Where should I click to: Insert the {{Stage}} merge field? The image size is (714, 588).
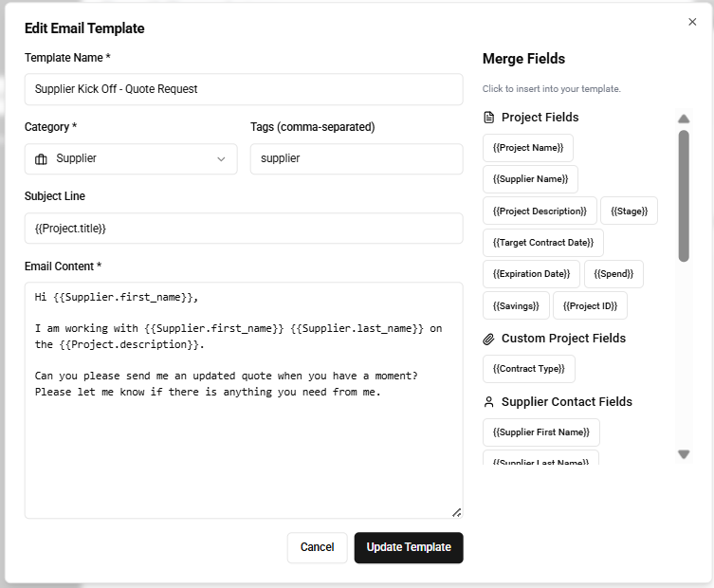[629, 211]
